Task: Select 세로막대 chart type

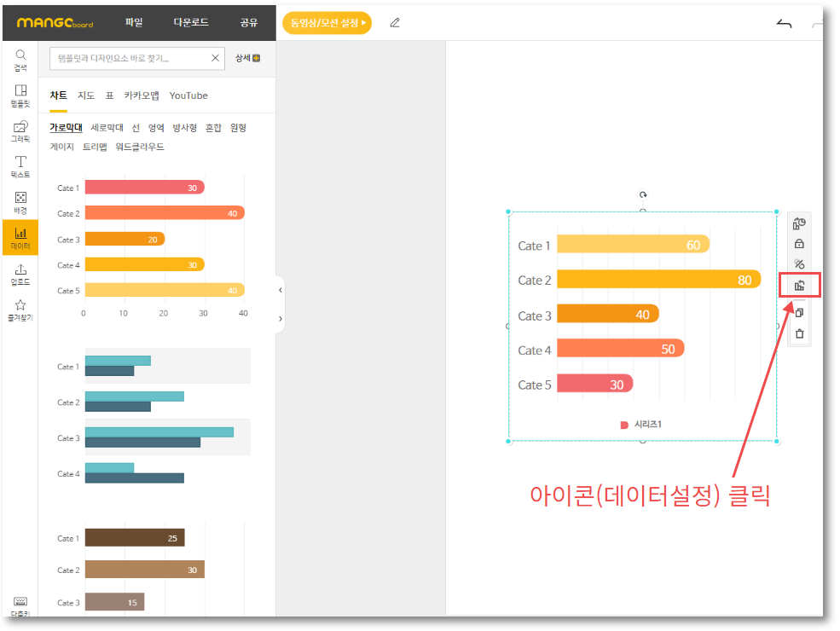Action: coord(107,128)
